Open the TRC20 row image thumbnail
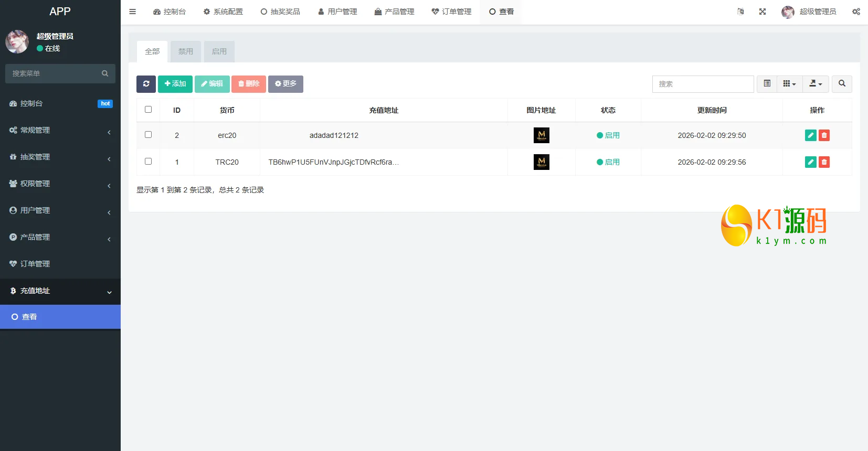 pyautogui.click(x=541, y=162)
